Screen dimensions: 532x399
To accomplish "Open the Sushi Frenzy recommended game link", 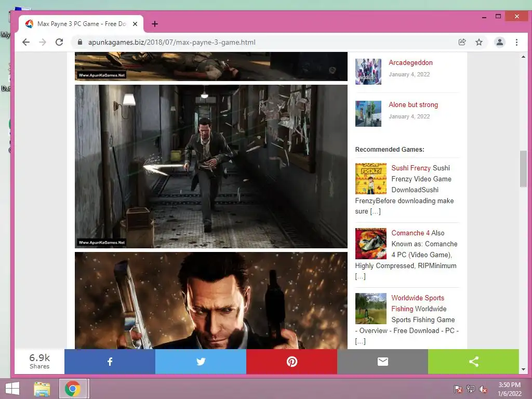I will [411, 168].
